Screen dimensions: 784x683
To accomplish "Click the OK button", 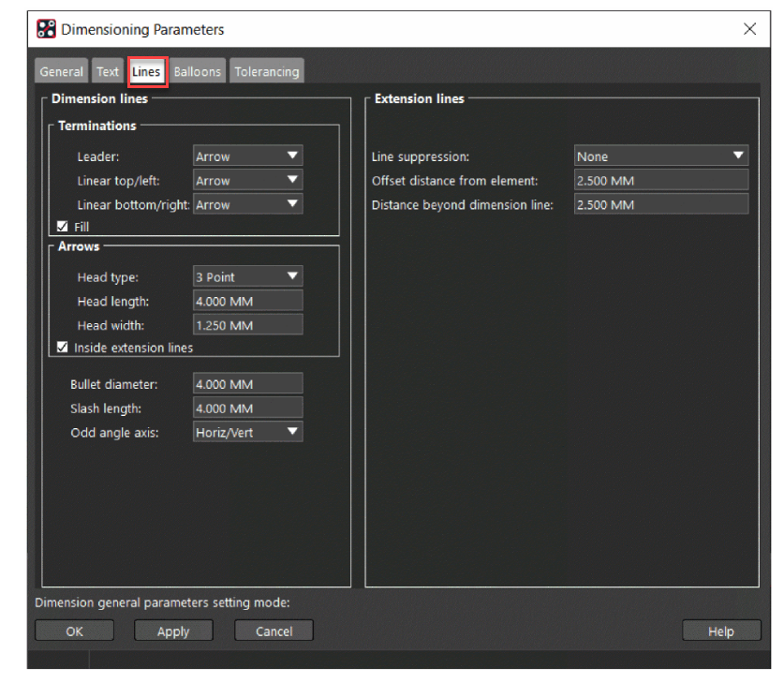I will [x=75, y=631].
